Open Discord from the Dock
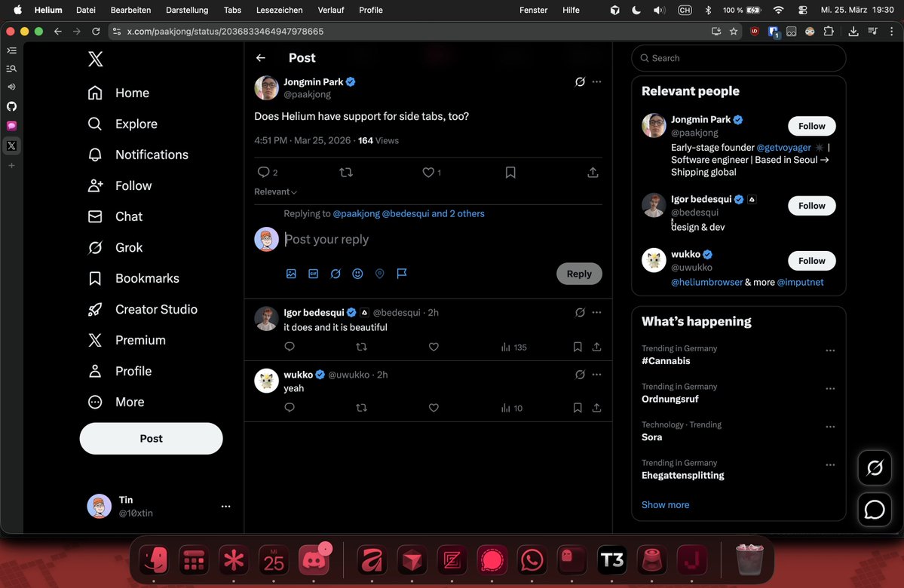This screenshot has height=588, width=904. [x=314, y=560]
